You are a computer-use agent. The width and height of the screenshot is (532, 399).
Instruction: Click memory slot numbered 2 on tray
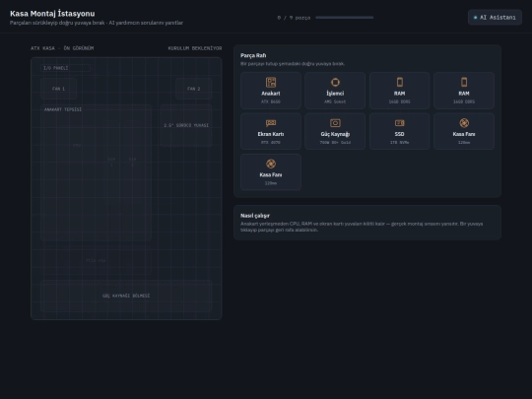[132, 162]
